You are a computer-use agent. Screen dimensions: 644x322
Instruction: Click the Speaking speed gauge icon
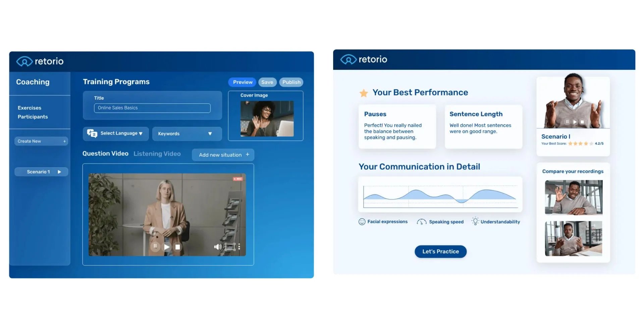pos(421,222)
